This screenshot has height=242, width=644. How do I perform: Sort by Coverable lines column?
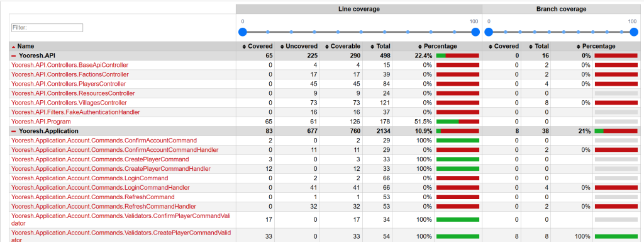pyautogui.click(x=342, y=47)
